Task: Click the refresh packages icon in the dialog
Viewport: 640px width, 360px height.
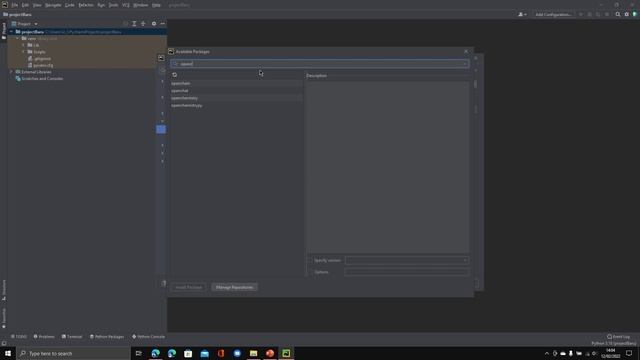Action: tap(175, 75)
